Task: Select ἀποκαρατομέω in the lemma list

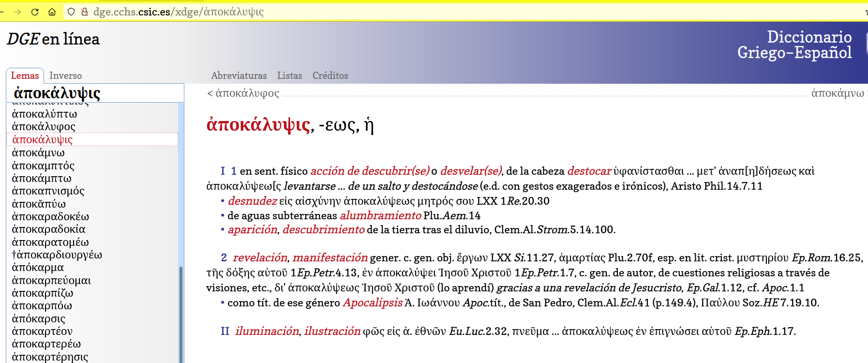Action: (x=50, y=242)
